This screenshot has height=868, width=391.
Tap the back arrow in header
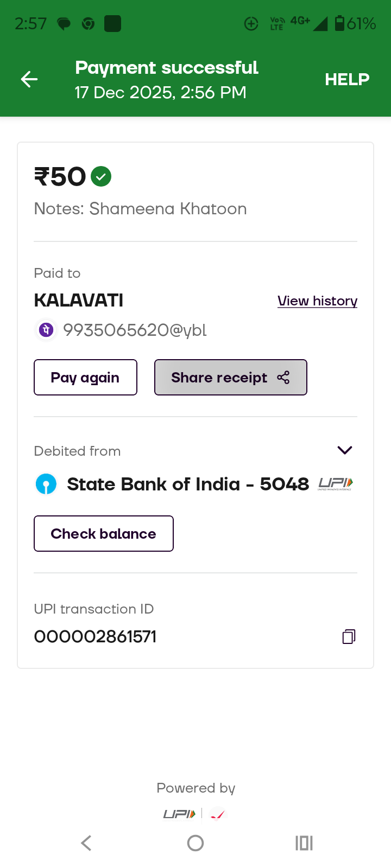tap(29, 79)
